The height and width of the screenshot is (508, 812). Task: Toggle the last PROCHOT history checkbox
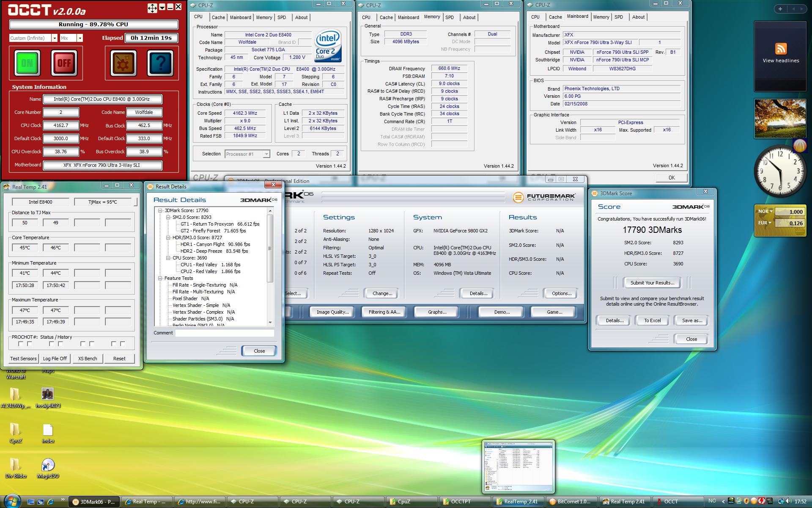[x=123, y=344]
